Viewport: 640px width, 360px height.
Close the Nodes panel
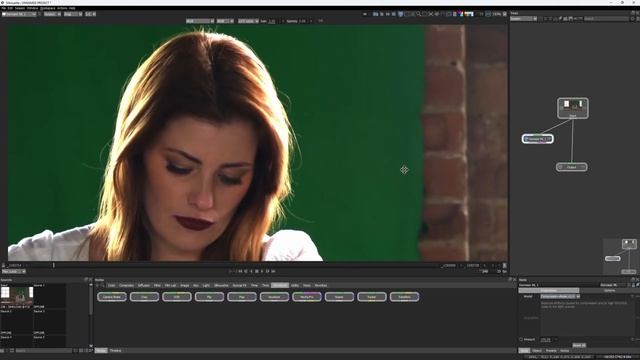tap(514, 280)
